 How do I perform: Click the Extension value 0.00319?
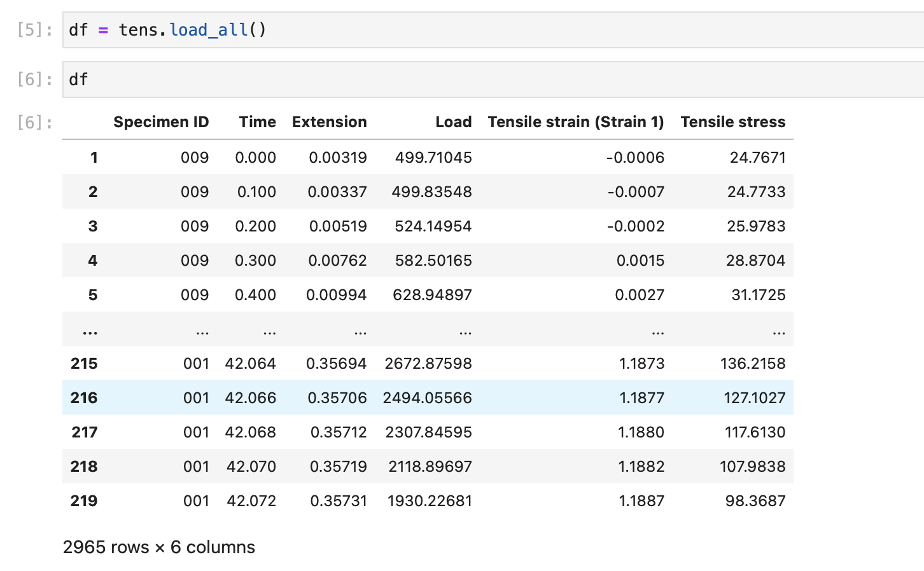(338, 158)
